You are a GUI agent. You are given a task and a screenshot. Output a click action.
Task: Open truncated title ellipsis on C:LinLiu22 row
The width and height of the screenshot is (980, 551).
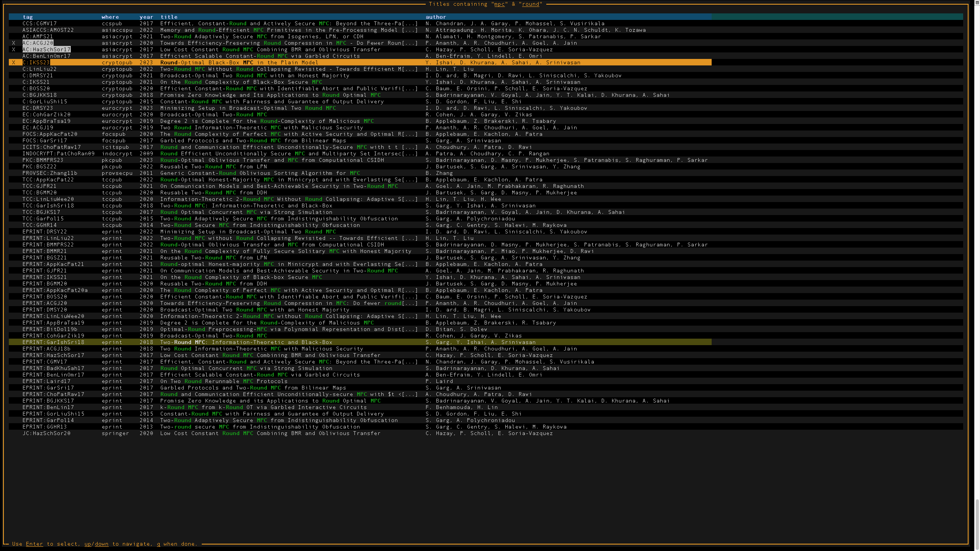(x=410, y=69)
